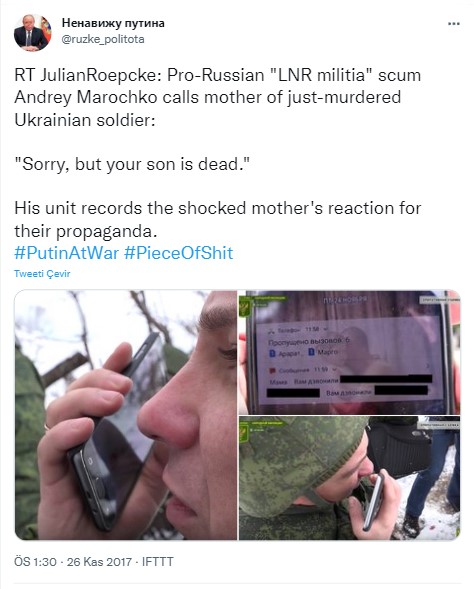
Task: Open the #PutinAtWar hashtag
Action: (x=66, y=253)
